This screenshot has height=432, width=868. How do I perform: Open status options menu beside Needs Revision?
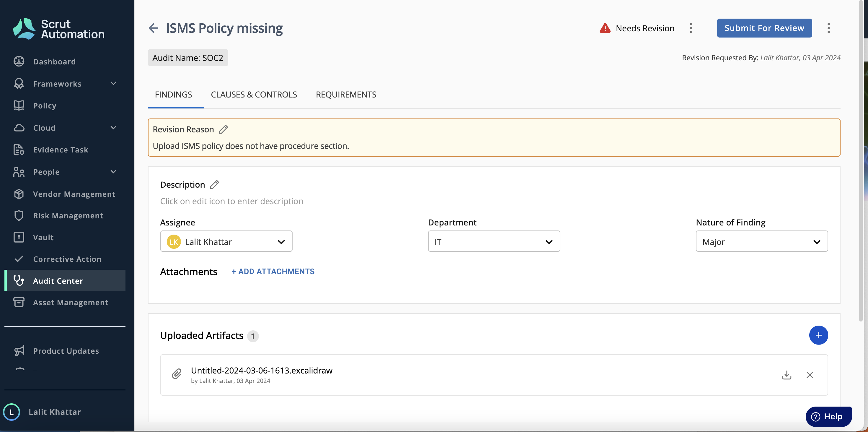click(x=691, y=28)
